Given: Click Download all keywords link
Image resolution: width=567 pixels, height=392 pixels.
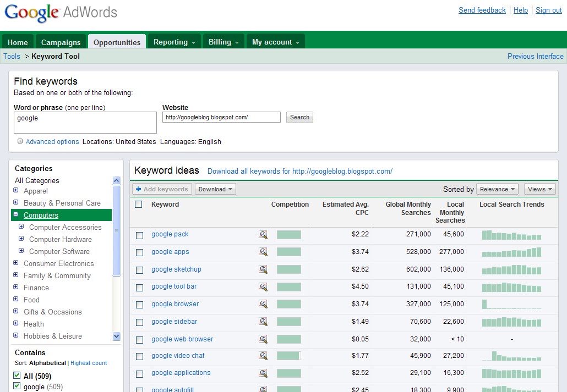Looking at the screenshot, I should (x=299, y=171).
